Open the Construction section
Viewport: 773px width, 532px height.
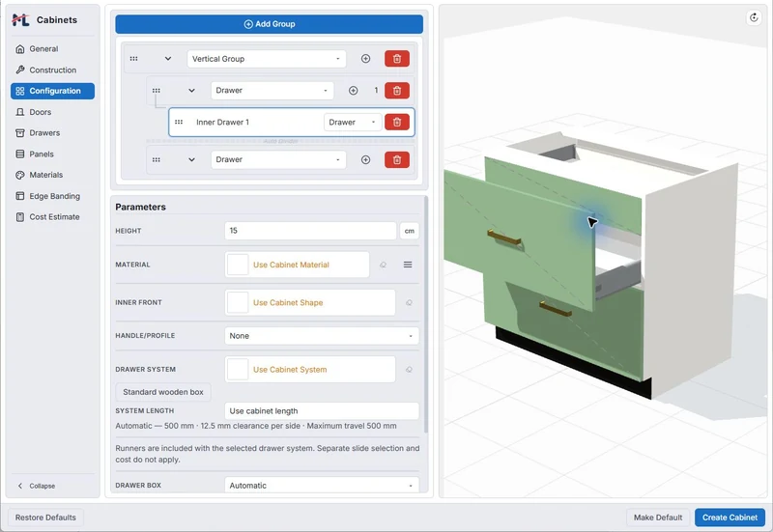53,70
